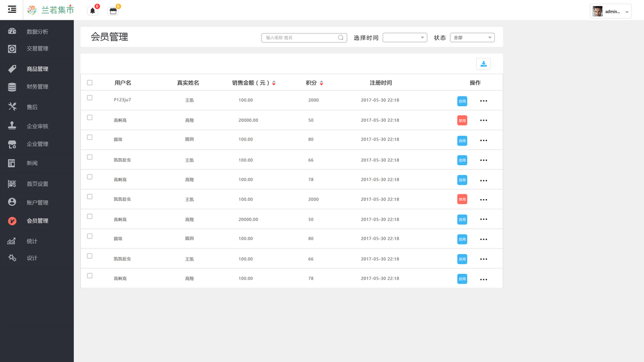The height and width of the screenshot is (362, 644).
Task: Click the 会员管理 page title
Action: [109, 37]
